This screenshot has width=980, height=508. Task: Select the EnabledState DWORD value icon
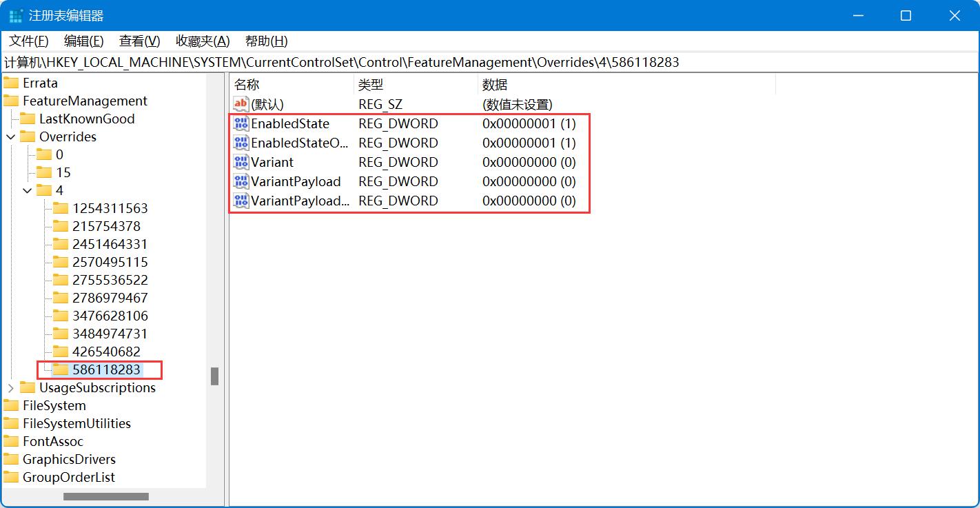point(241,124)
